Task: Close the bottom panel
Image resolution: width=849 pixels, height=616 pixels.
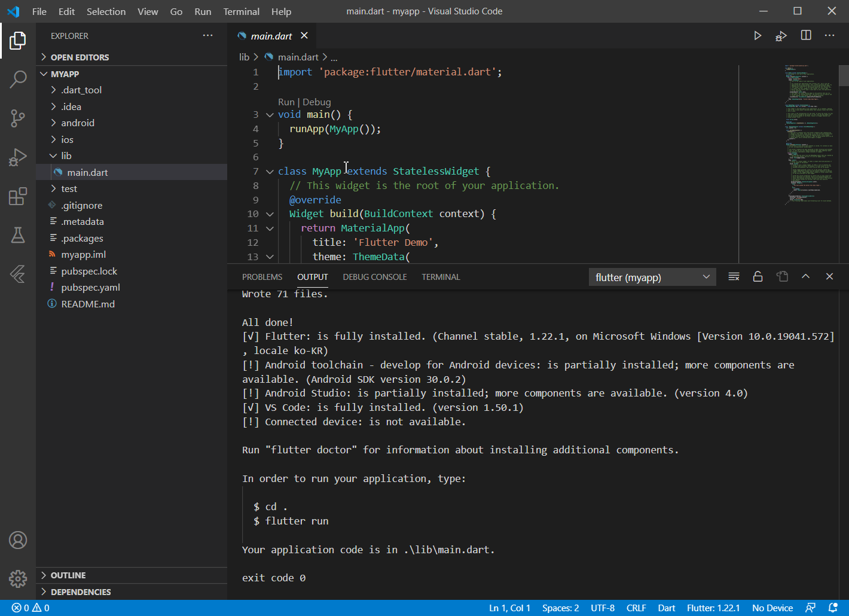Action: click(x=829, y=276)
